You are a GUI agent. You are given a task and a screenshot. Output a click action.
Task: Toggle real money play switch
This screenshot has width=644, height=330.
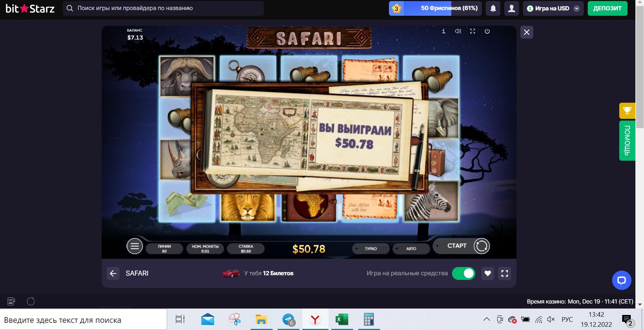click(463, 273)
